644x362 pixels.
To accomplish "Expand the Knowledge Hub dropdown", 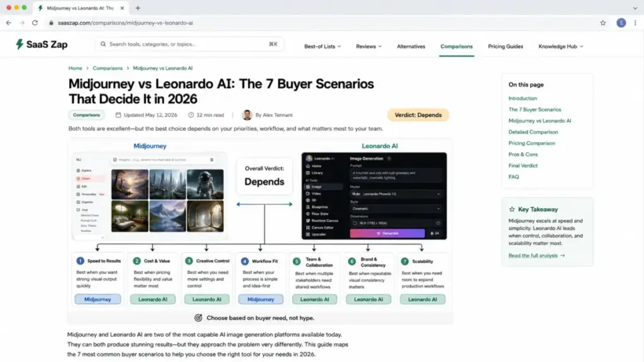I will click(x=560, y=47).
